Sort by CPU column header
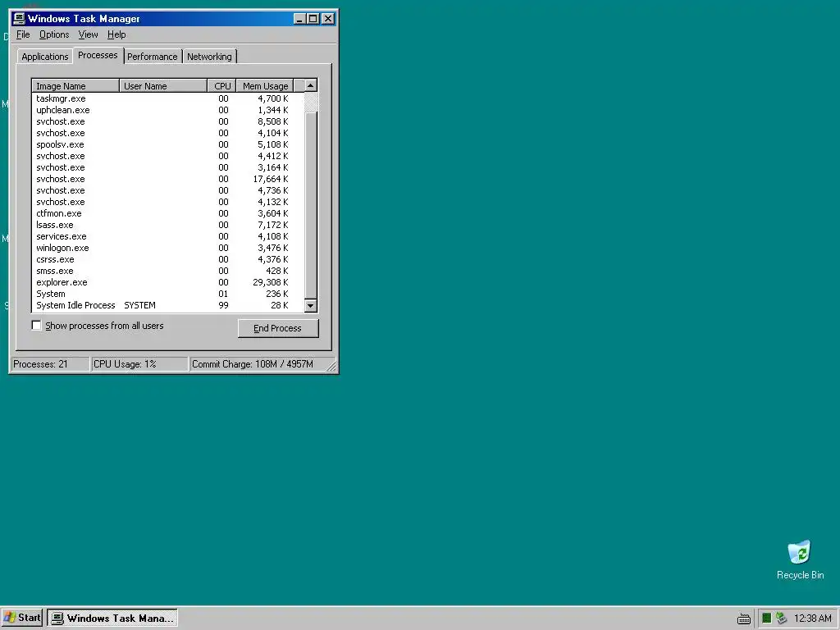The width and height of the screenshot is (840, 630). pyautogui.click(x=221, y=85)
